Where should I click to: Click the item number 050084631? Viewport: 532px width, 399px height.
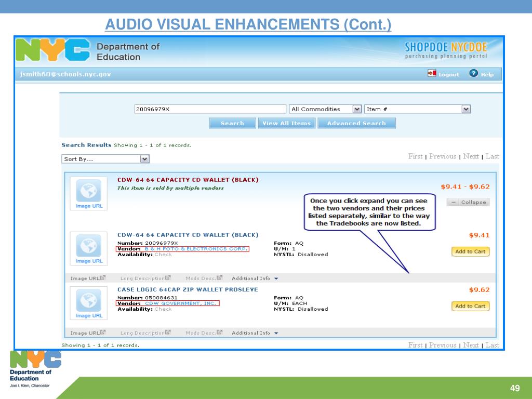tap(161, 298)
